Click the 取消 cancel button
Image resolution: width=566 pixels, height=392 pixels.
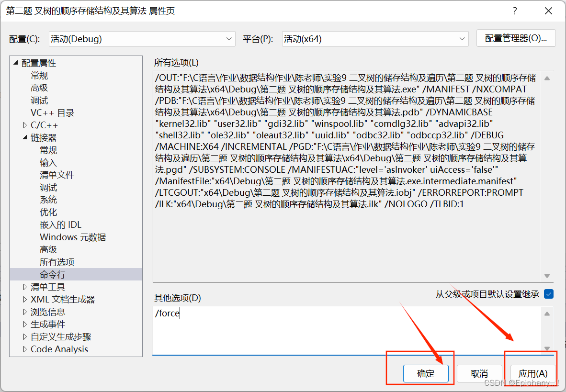479,373
